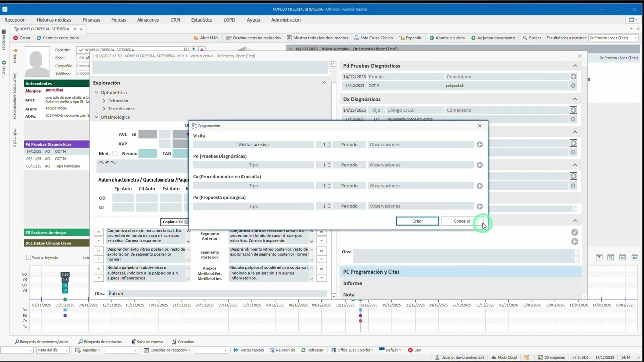
Task: Click the plus icon below the pencil icon
Action: 575,242
